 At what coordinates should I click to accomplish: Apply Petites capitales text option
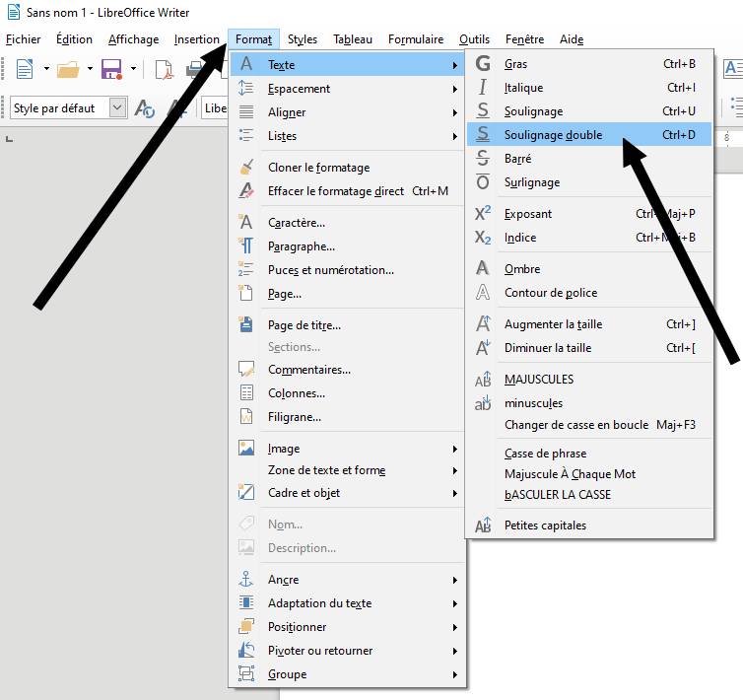[x=545, y=525]
